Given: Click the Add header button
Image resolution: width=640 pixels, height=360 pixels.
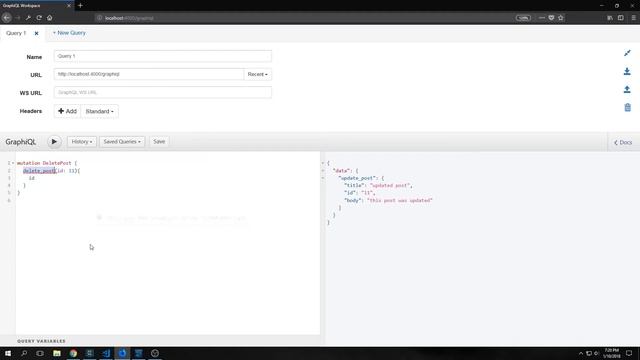Looking at the screenshot, I should [x=67, y=111].
